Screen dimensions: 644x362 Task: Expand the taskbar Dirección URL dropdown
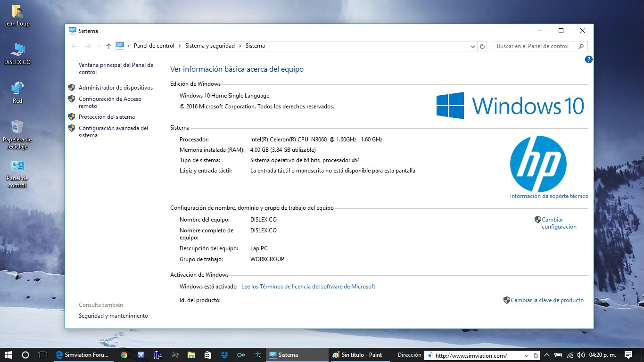pos(527,355)
